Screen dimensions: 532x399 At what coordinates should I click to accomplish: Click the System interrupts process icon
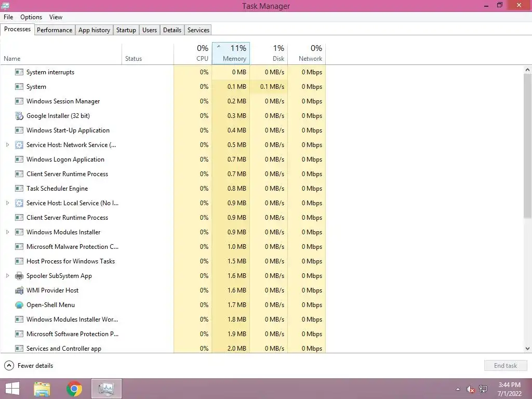click(19, 72)
